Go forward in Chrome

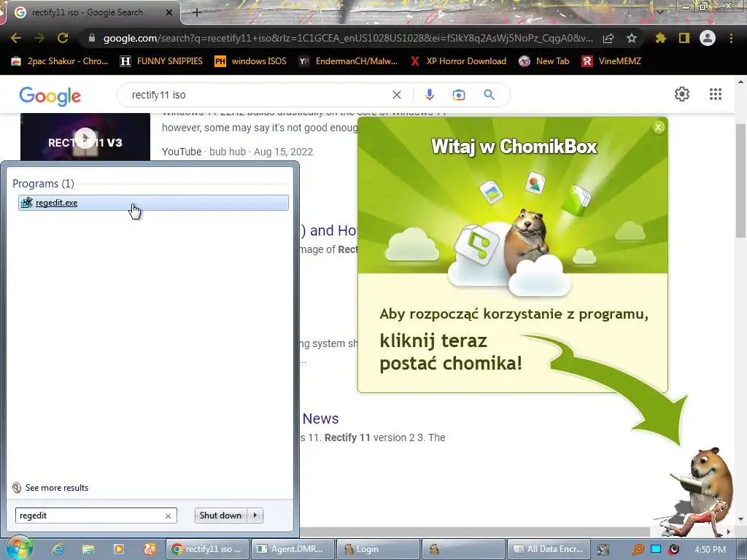[x=39, y=38]
